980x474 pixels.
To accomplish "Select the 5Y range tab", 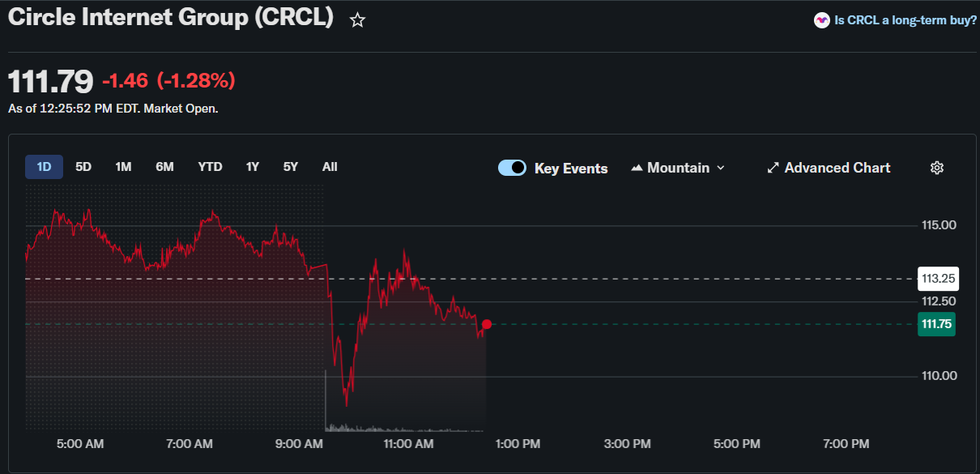I will coord(291,167).
